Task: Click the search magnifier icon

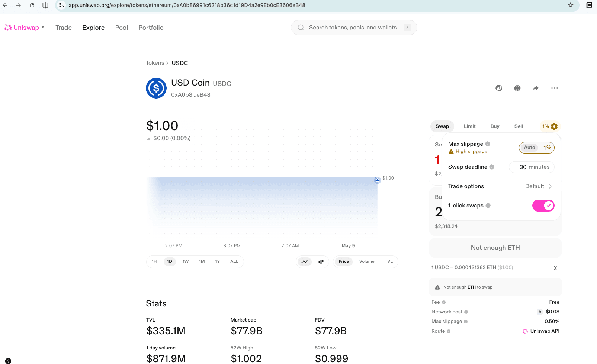Action: pyautogui.click(x=301, y=28)
